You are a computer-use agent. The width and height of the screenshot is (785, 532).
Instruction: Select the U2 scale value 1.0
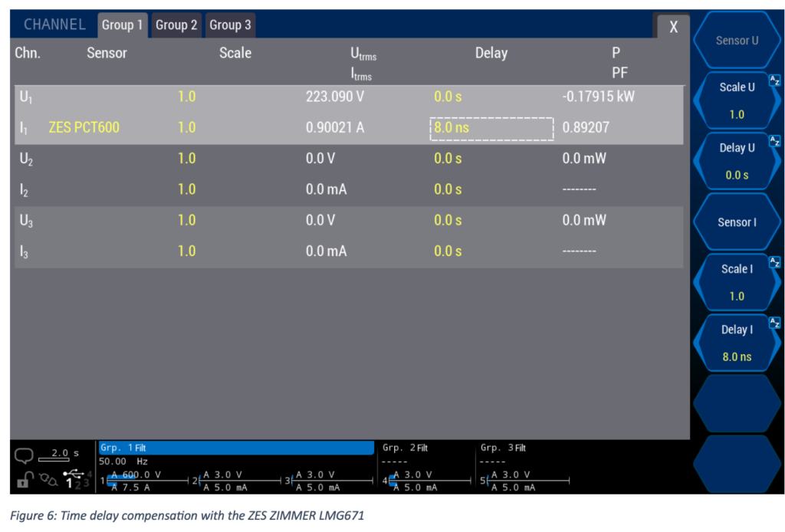tap(187, 159)
